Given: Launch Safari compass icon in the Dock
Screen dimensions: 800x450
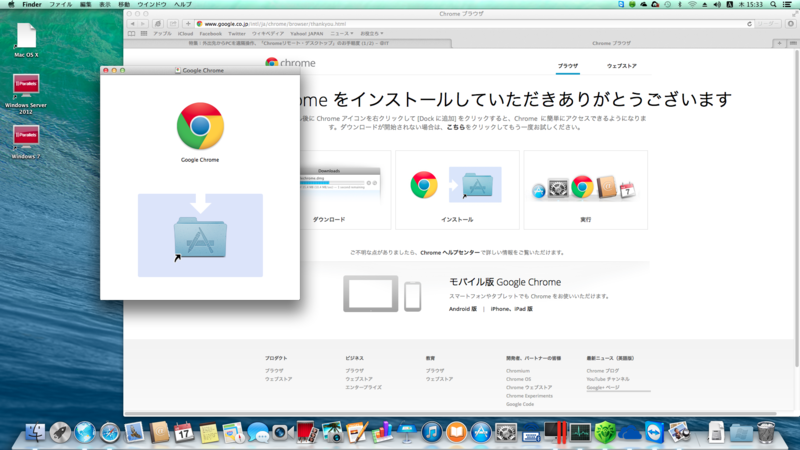Looking at the screenshot, I should 110,433.
